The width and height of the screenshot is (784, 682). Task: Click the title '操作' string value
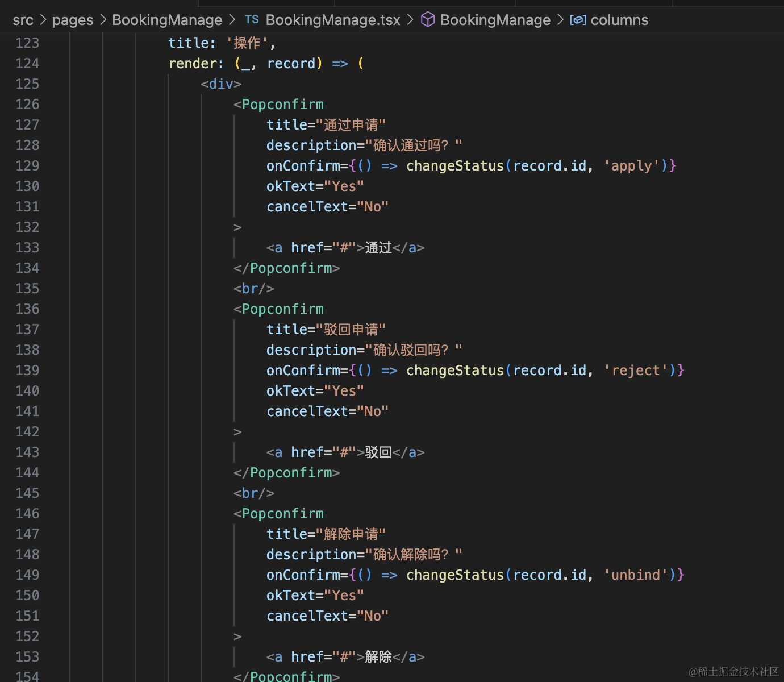247,43
